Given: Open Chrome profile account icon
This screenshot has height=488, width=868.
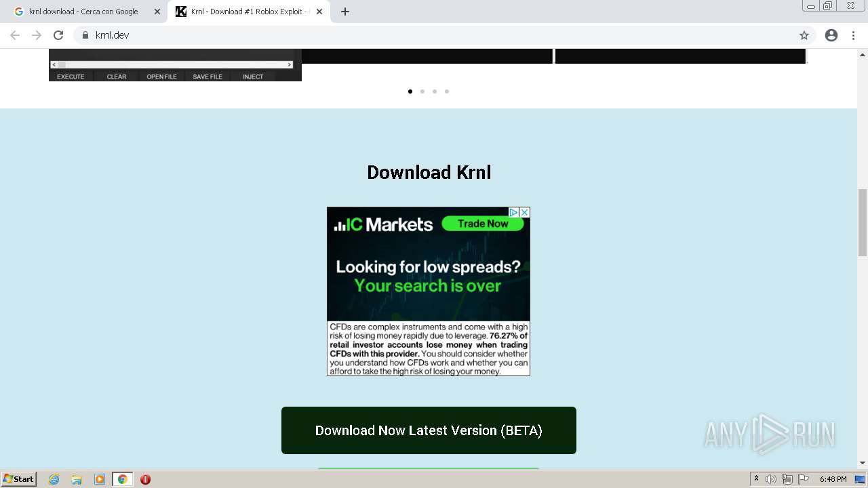Looking at the screenshot, I should [x=831, y=35].
